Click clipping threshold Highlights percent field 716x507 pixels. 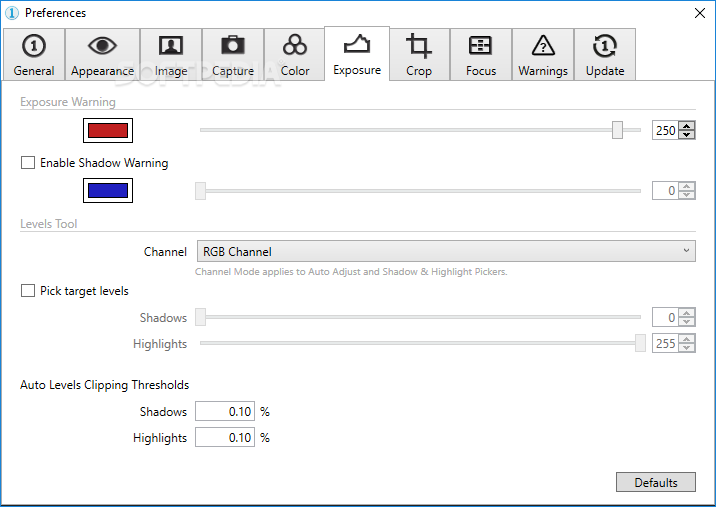pos(225,438)
